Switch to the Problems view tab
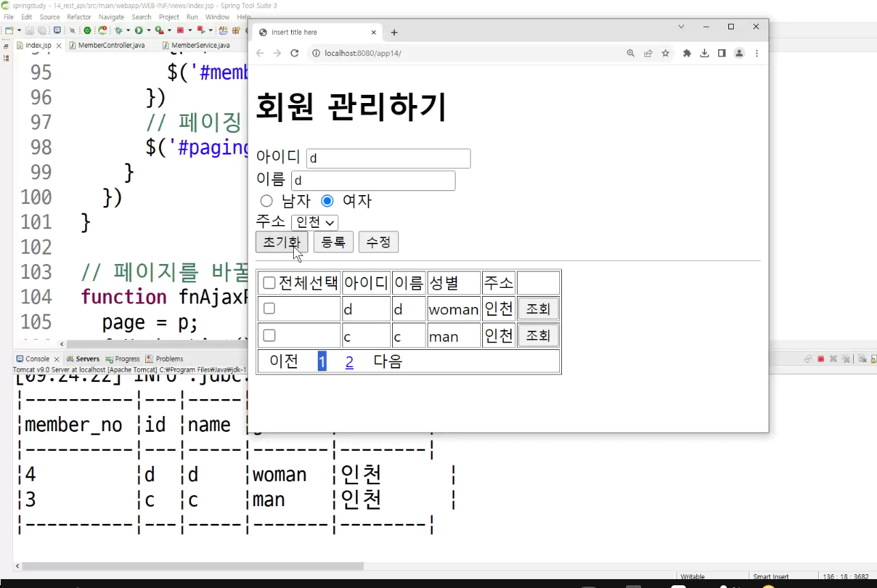 click(164, 359)
